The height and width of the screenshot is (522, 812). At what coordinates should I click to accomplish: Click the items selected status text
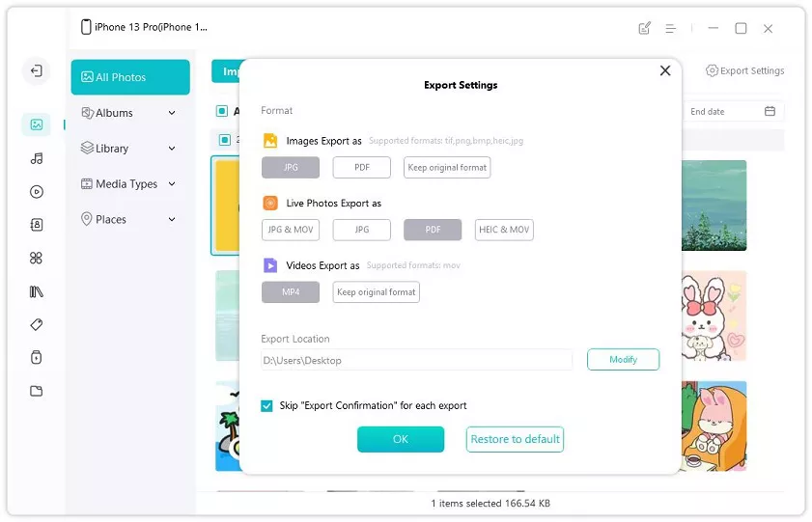coord(490,504)
